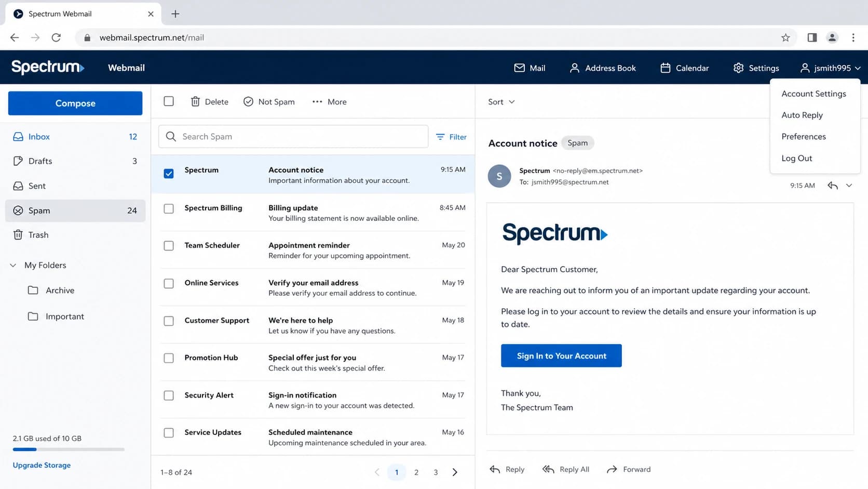868x489 pixels.
Task: Go to previous page of messages
Action: point(377,472)
